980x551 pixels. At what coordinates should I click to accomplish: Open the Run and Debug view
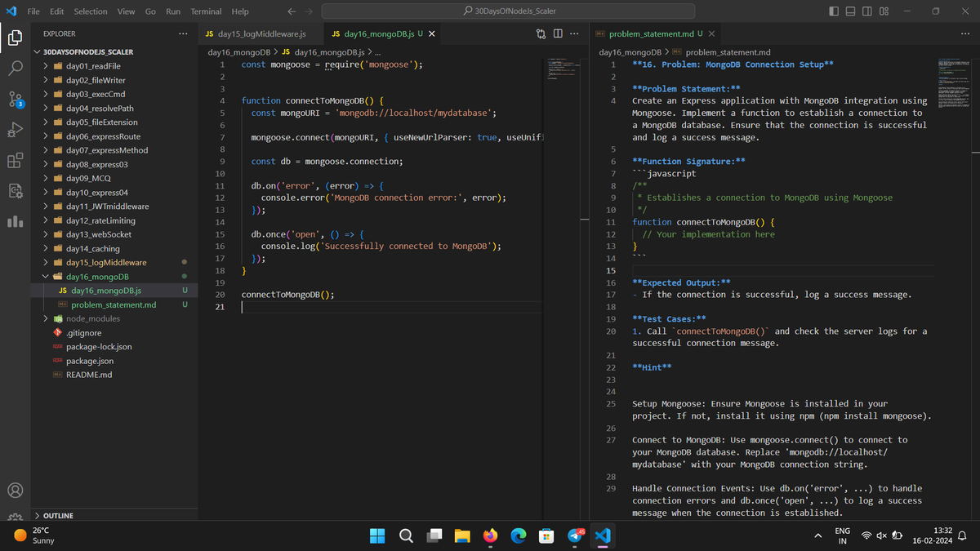(15, 130)
